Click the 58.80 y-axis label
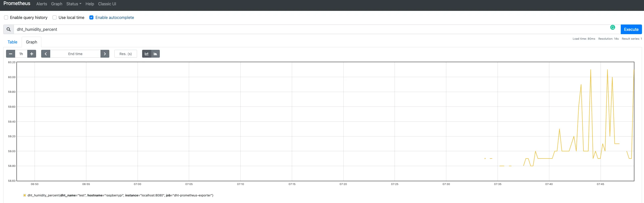644x203 pixels. (x=12, y=166)
